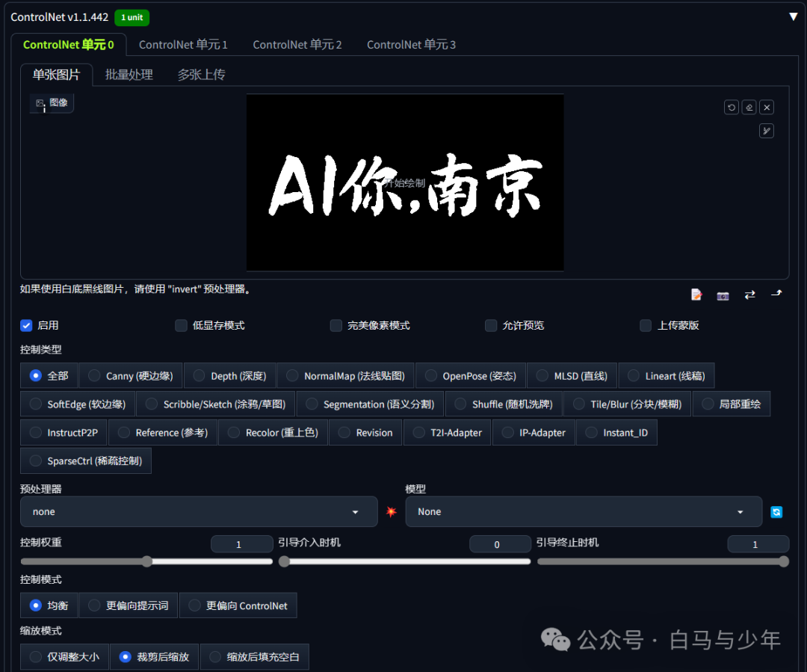
Task: Check the 允许预览 option
Action: pos(490,325)
